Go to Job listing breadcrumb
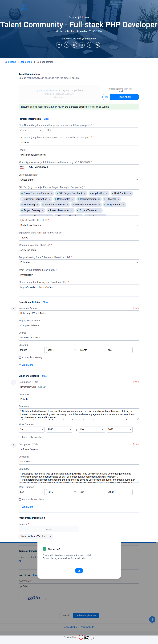The height and width of the screenshot is (644, 158). 10,62
